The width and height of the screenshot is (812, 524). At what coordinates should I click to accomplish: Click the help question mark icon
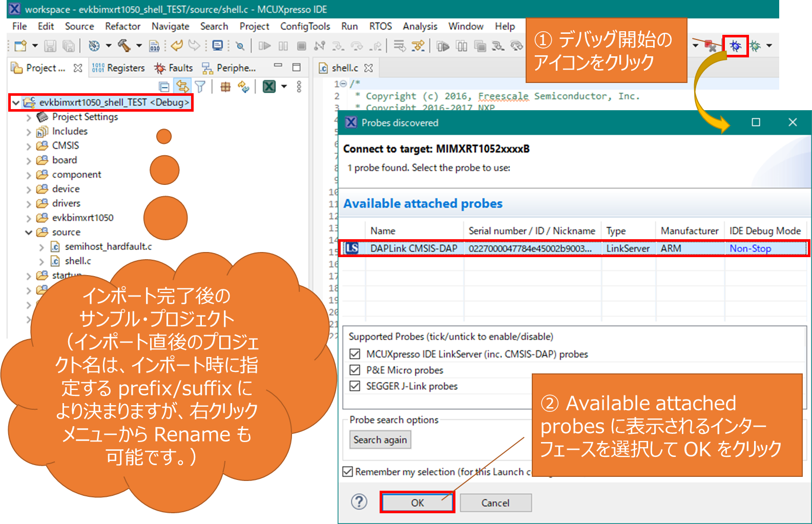[359, 502]
